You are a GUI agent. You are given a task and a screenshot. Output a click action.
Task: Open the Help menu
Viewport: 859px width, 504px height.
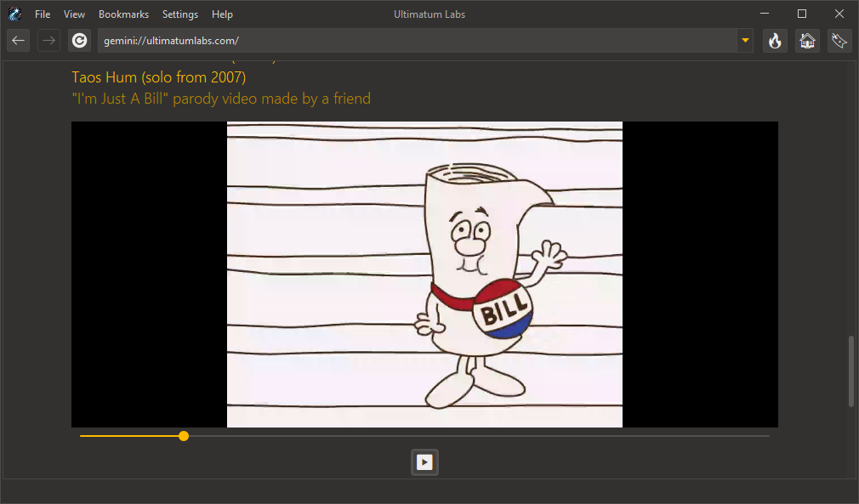(222, 14)
